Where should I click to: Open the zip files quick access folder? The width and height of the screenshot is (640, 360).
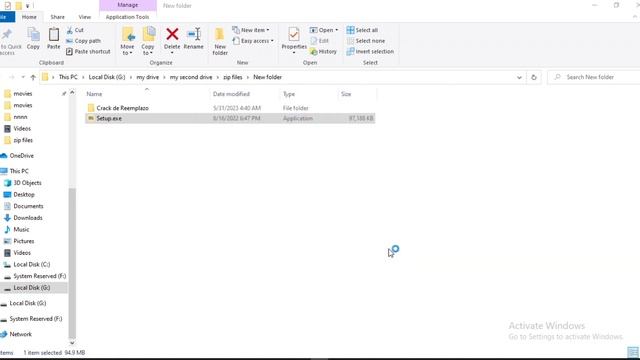tap(23, 140)
